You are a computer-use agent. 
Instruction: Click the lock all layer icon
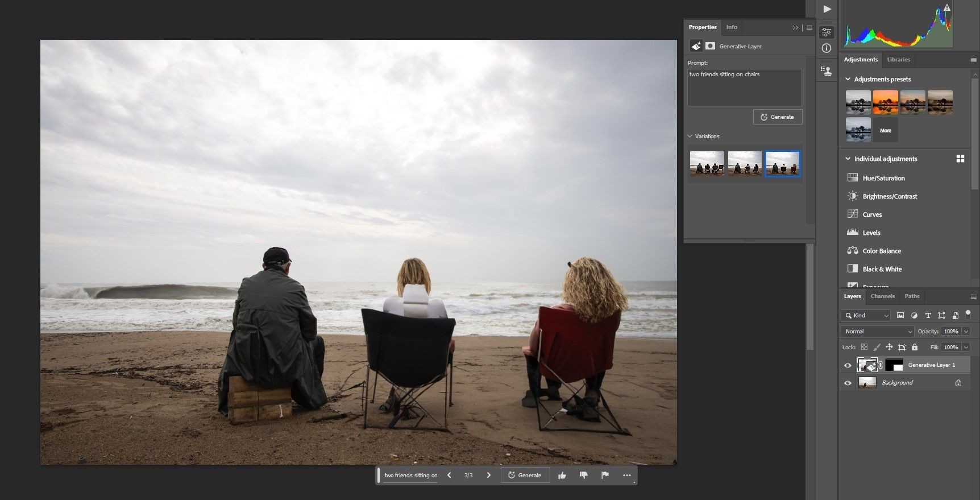click(915, 347)
